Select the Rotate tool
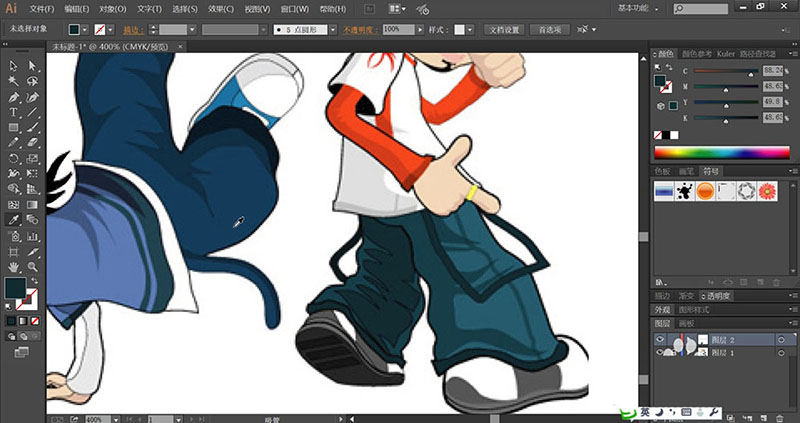Screen dimensions: 800x423 coord(14,159)
